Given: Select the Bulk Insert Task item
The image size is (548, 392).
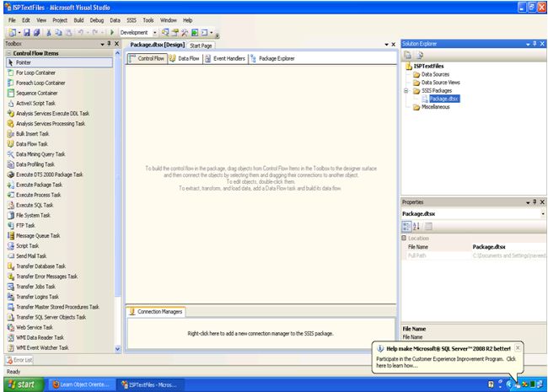Looking at the screenshot, I should (59, 134).
